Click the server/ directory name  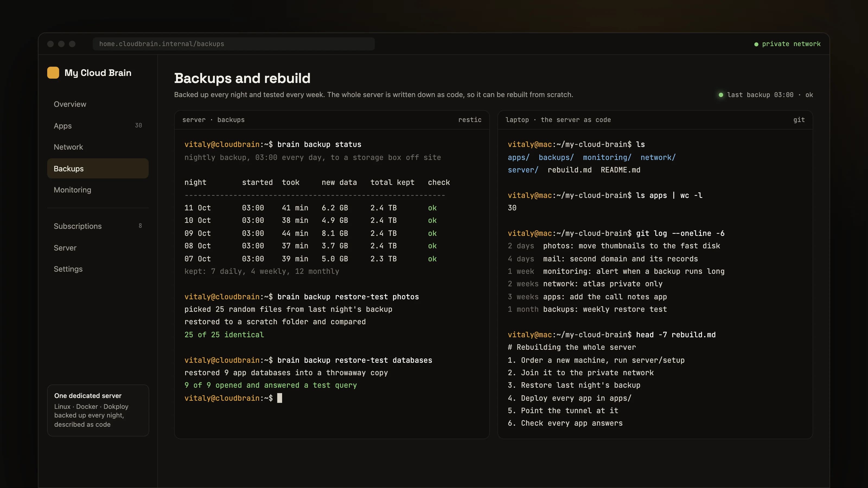[x=523, y=170]
